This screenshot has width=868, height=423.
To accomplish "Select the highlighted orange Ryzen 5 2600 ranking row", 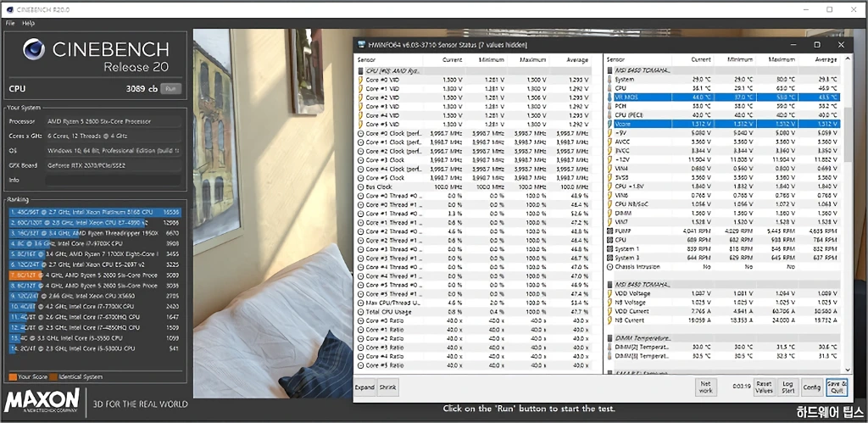I will (95, 276).
